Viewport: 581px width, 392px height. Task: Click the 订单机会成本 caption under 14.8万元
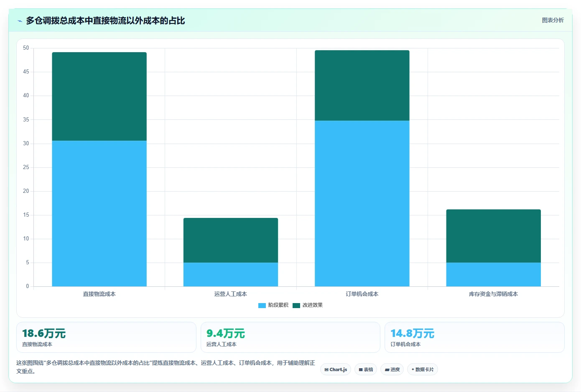[405, 344]
